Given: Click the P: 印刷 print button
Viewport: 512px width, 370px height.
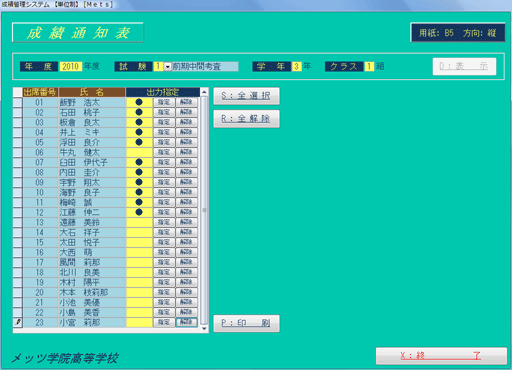Looking at the screenshot, I should [x=246, y=323].
